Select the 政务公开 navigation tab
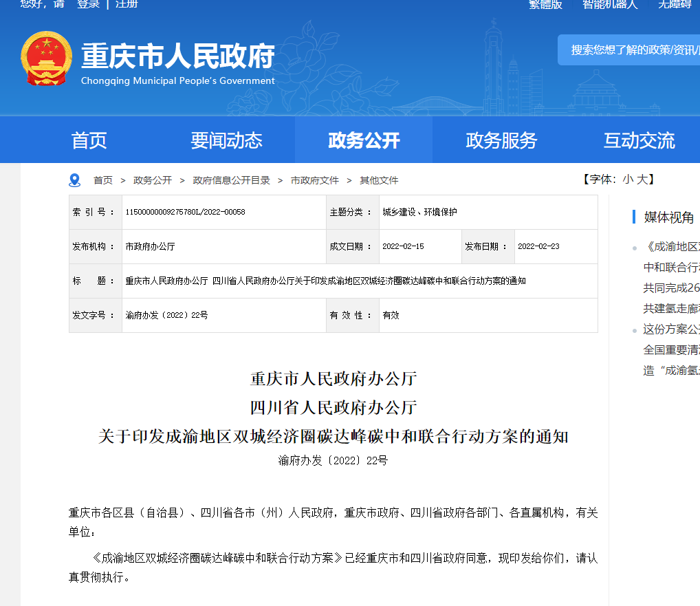This screenshot has height=606, width=700. pyautogui.click(x=364, y=140)
